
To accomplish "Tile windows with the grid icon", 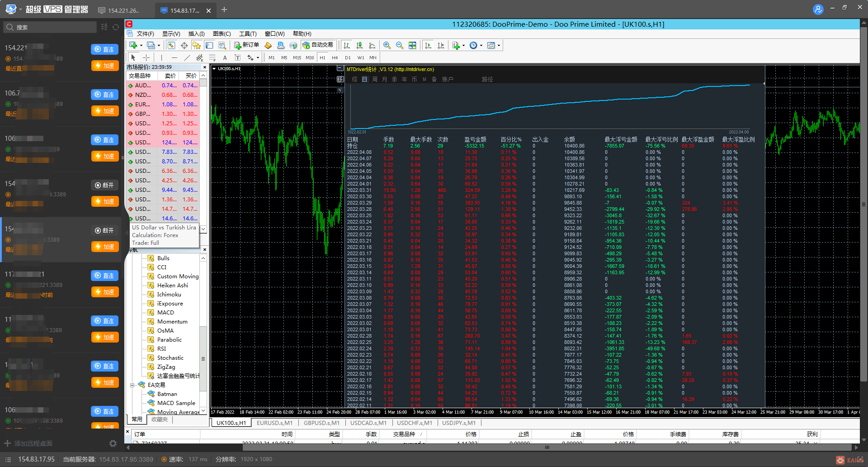I will [412, 45].
